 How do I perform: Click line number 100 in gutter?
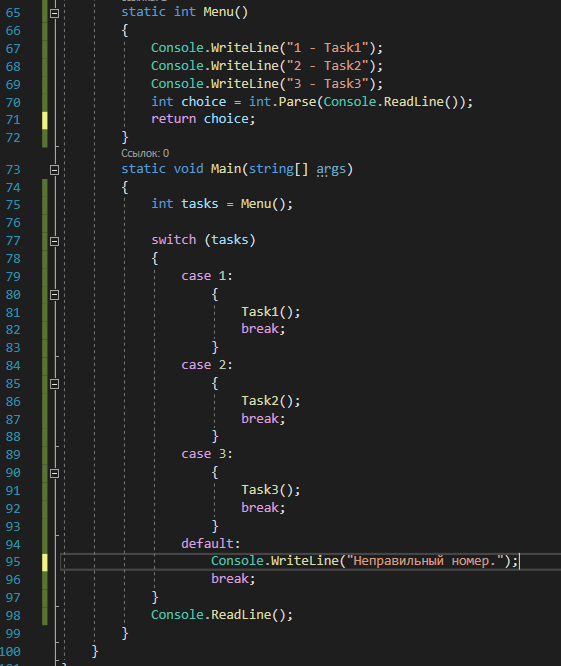(10, 651)
